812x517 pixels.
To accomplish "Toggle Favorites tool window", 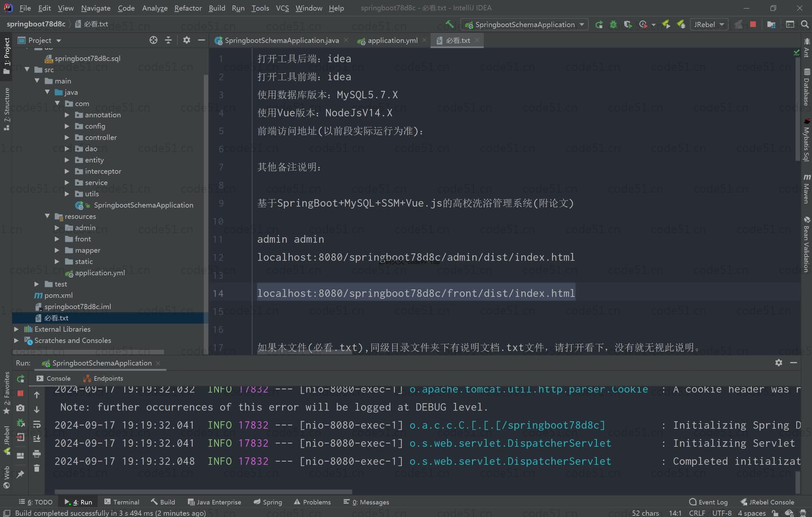I will [x=6, y=393].
